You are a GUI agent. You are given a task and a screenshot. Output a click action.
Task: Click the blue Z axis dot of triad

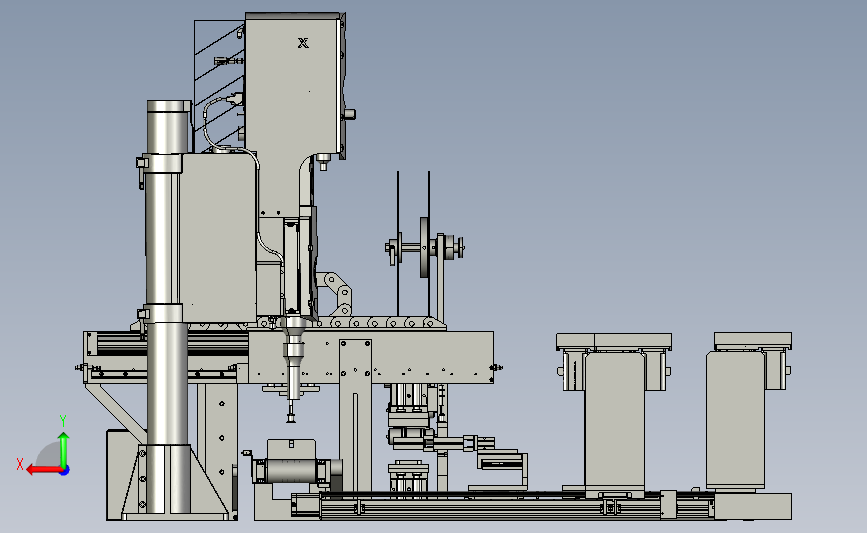[65, 471]
